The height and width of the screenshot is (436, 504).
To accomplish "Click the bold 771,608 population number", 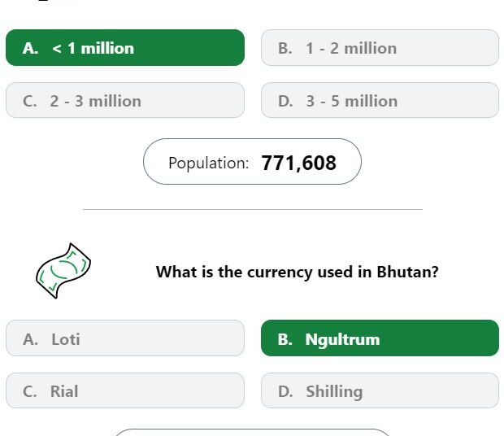I will (x=299, y=163).
